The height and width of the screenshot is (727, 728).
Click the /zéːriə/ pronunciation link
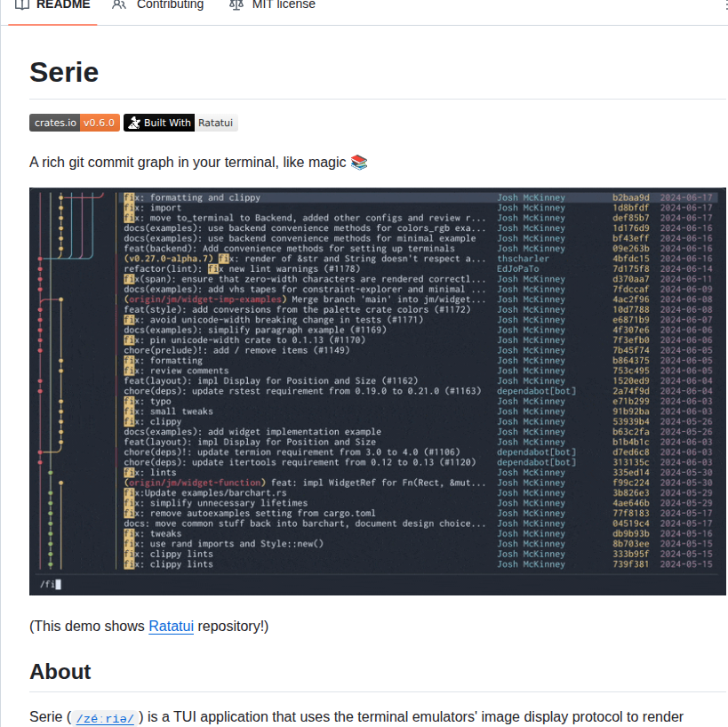(105, 718)
